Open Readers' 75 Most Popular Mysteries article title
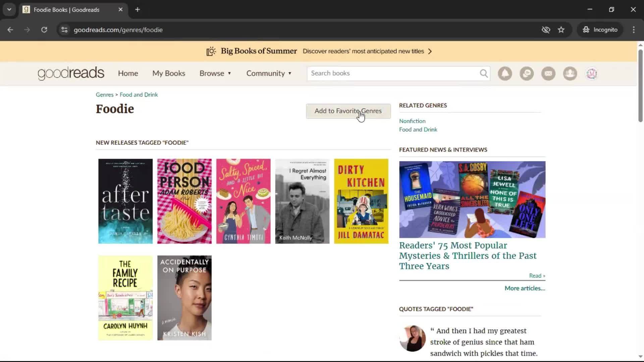This screenshot has height=362, width=644. tap(468, 255)
